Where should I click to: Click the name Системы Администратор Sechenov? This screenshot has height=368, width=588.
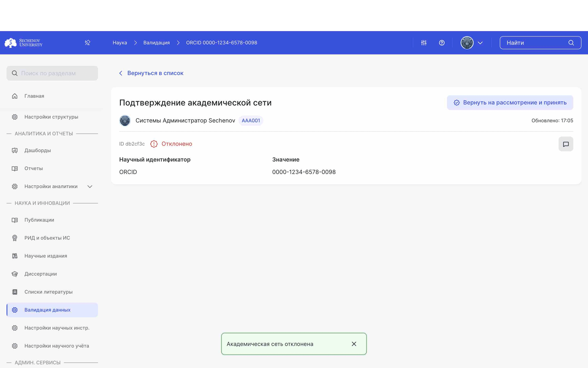(185, 121)
